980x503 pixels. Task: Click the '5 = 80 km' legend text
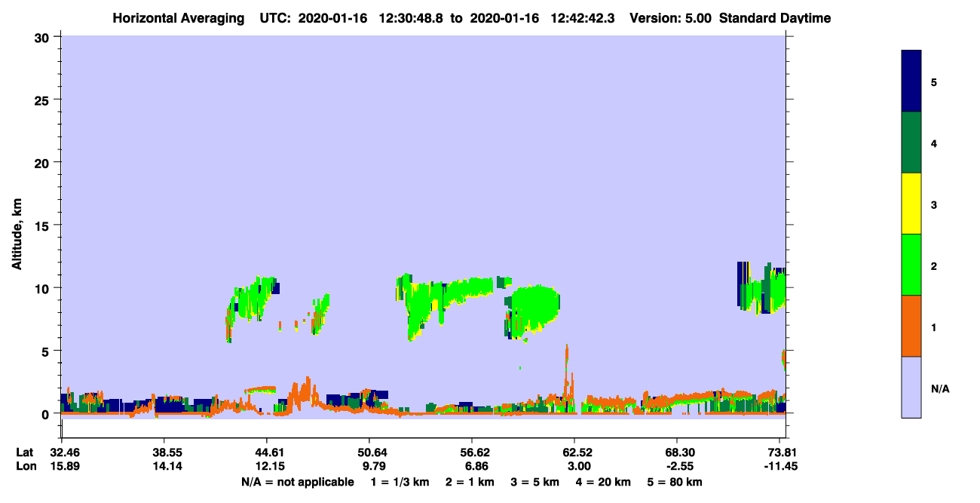tap(675, 482)
